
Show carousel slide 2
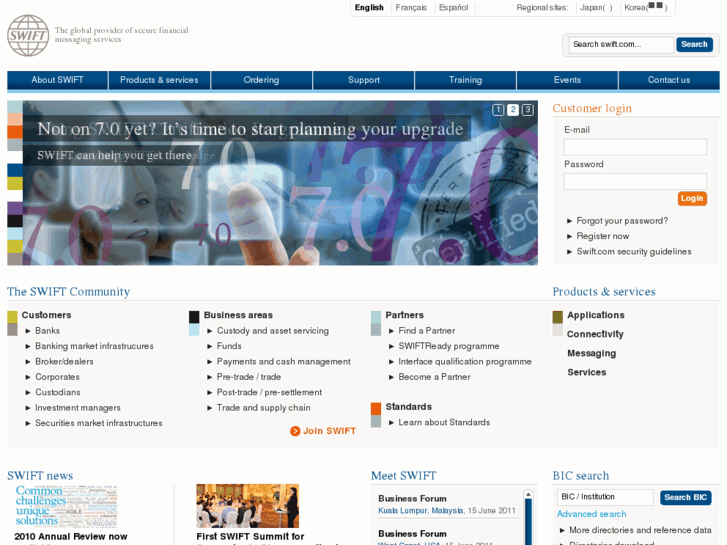513,110
